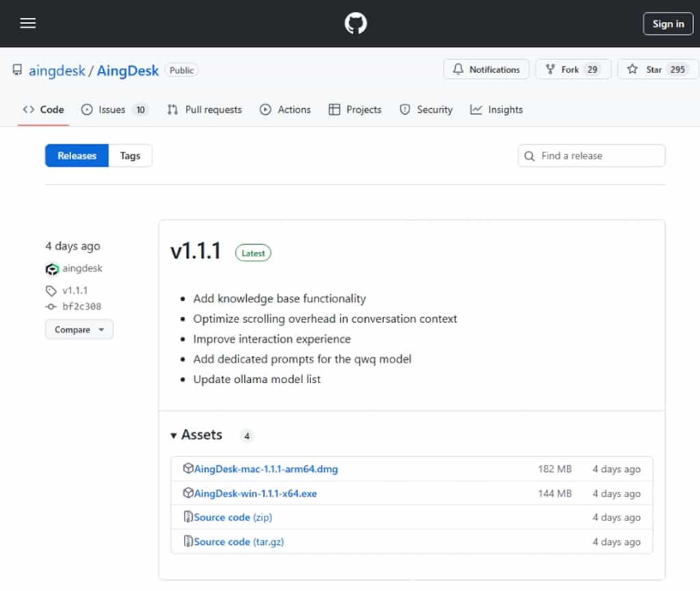
Task: Collapse the Assets section
Action: click(196, 434)
